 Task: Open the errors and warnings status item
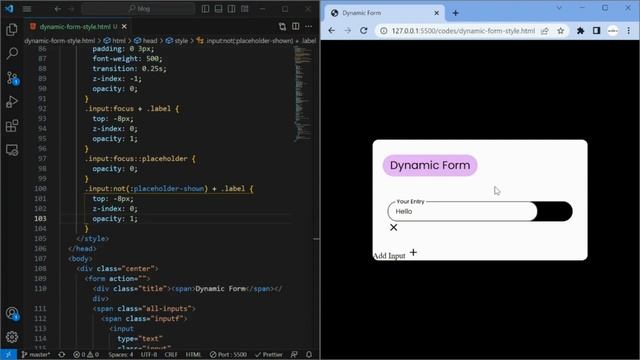pyautogui.click(x=86, y=355)
